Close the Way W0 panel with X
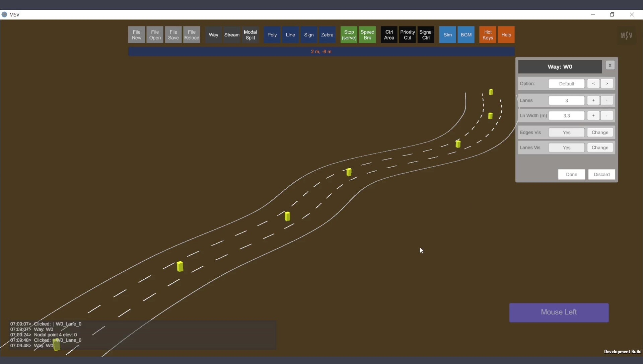 coord(610,66)
